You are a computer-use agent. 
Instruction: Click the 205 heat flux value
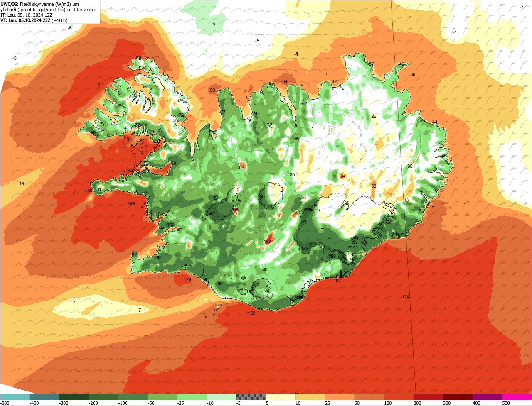pos(131,204)
